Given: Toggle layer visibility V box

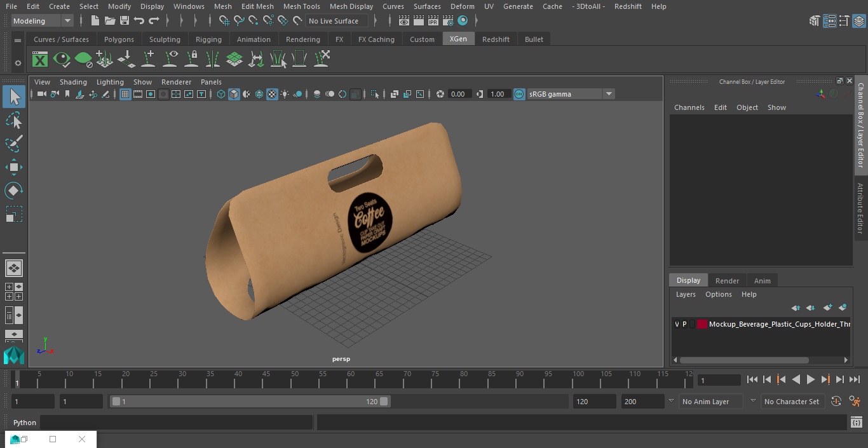Looking at the screenshot, I should (x=677, y=324).
